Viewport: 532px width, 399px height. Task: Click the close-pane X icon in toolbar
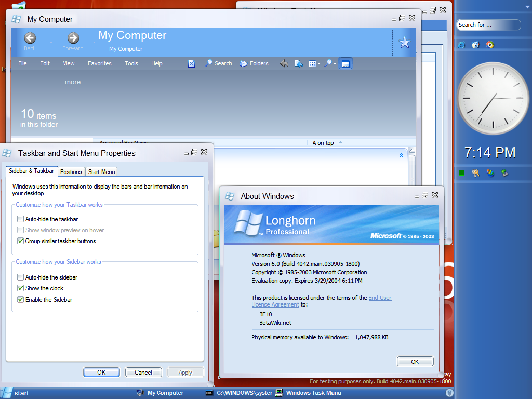(x=191, y=63)
